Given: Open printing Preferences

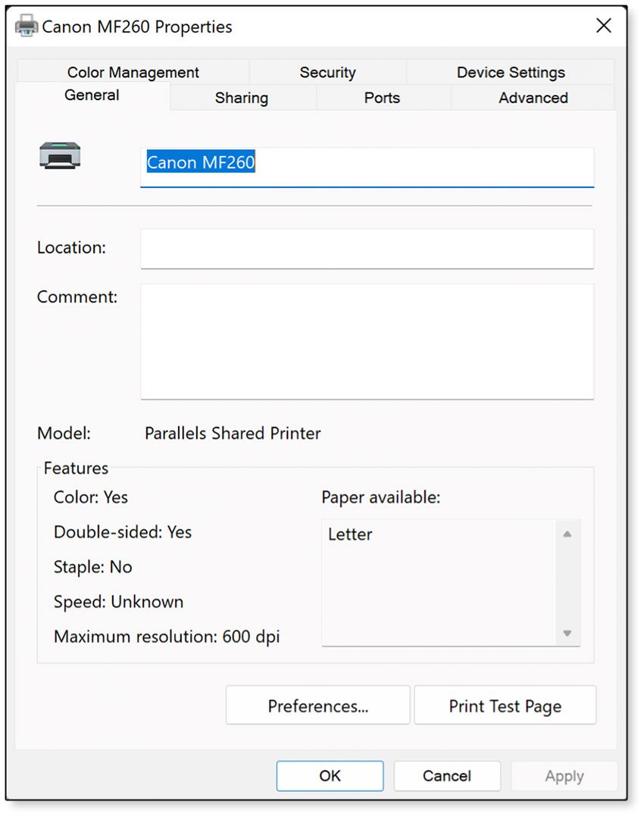Looking at the screenshot, I should point(317,705).
